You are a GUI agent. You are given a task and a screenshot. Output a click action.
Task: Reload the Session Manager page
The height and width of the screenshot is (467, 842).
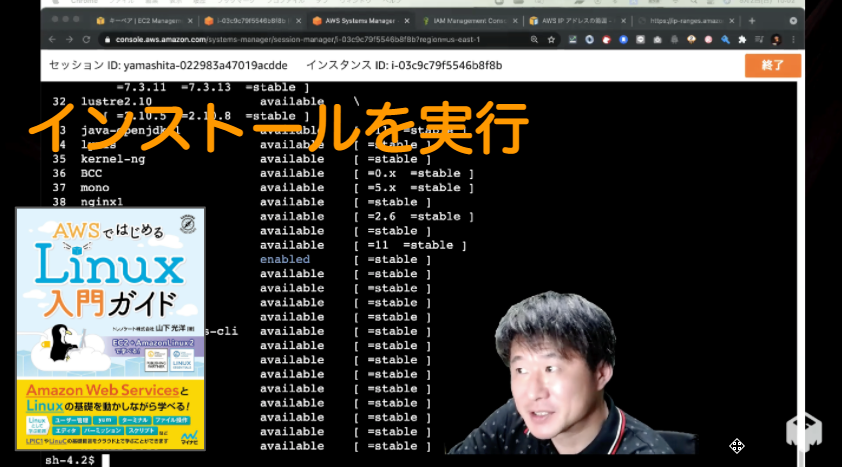[86, 39]
